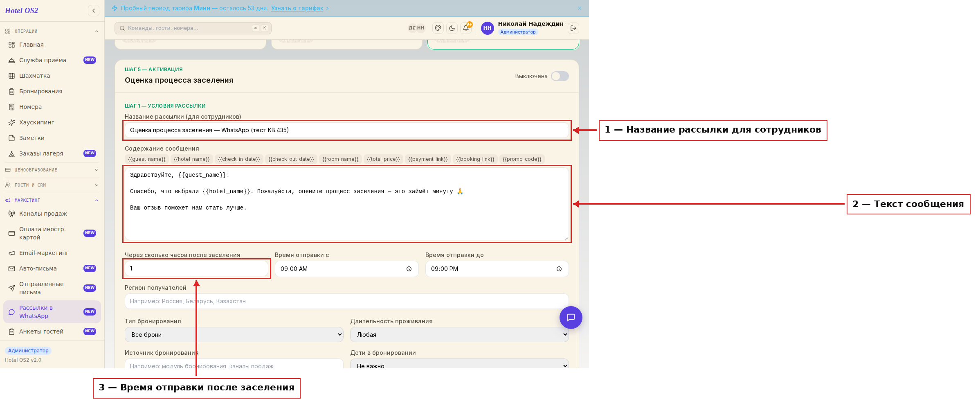
Task: Click the logout icon next to the user name
Action: [x=573, y=28]
